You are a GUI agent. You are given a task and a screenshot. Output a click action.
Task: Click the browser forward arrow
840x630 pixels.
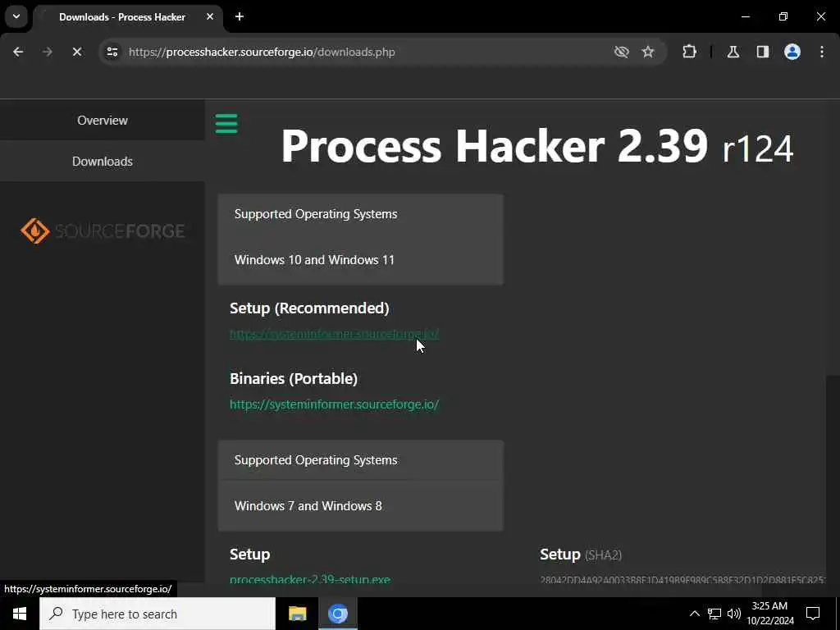[48, 52]
